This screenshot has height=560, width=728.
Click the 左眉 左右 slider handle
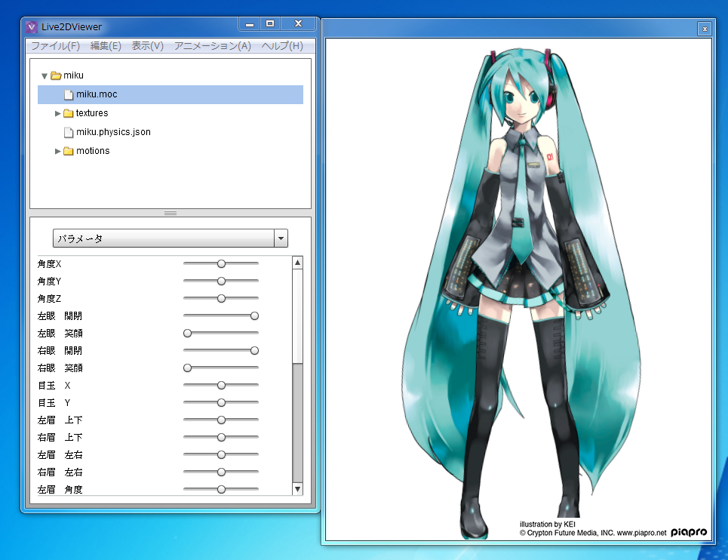pos(222,454)
